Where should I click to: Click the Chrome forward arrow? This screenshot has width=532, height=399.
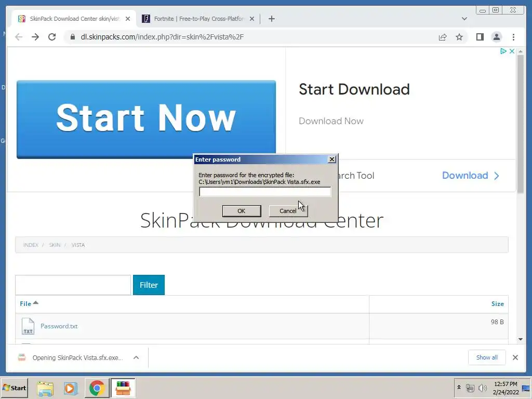pyautogui.click(x=35, y=37)
